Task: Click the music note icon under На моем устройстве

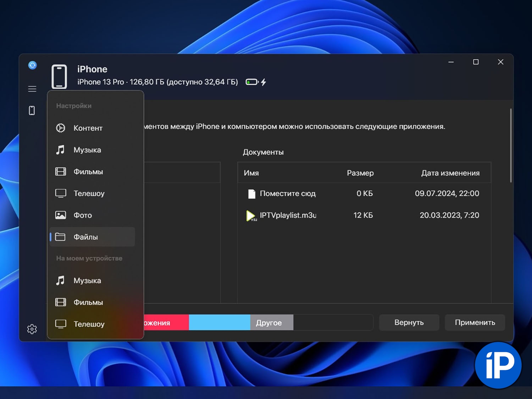Action: click(x=61, y=281)
